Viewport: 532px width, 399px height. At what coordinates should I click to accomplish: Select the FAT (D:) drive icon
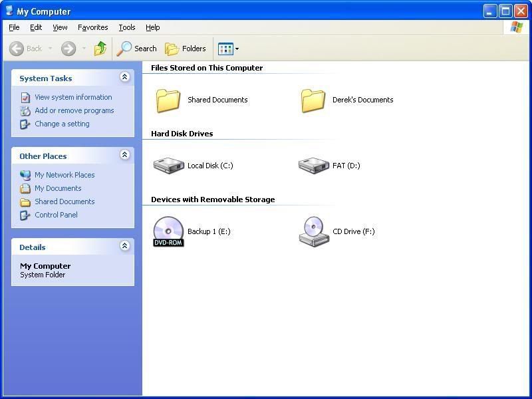pyautogui.click(x=313, y=166)
